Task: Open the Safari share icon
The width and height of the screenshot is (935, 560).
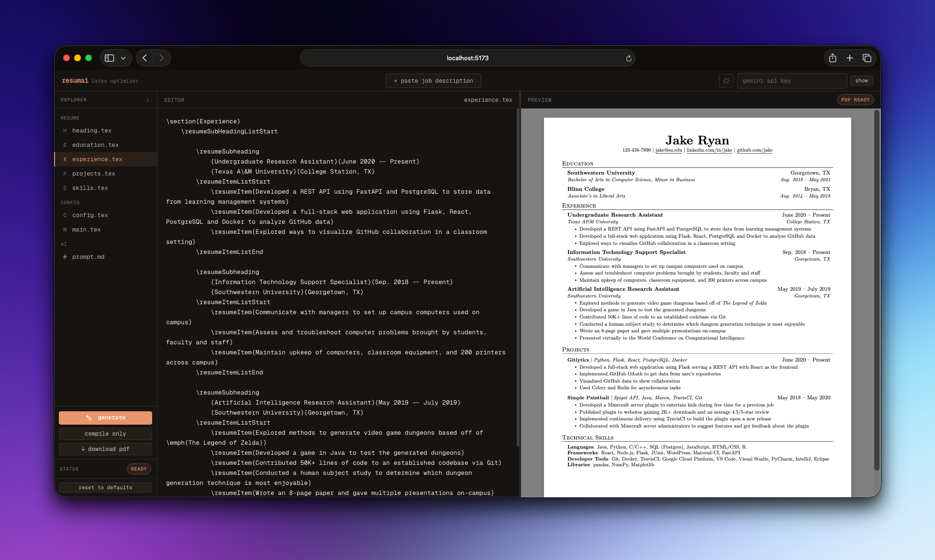Action: click(x=833, y=58)
